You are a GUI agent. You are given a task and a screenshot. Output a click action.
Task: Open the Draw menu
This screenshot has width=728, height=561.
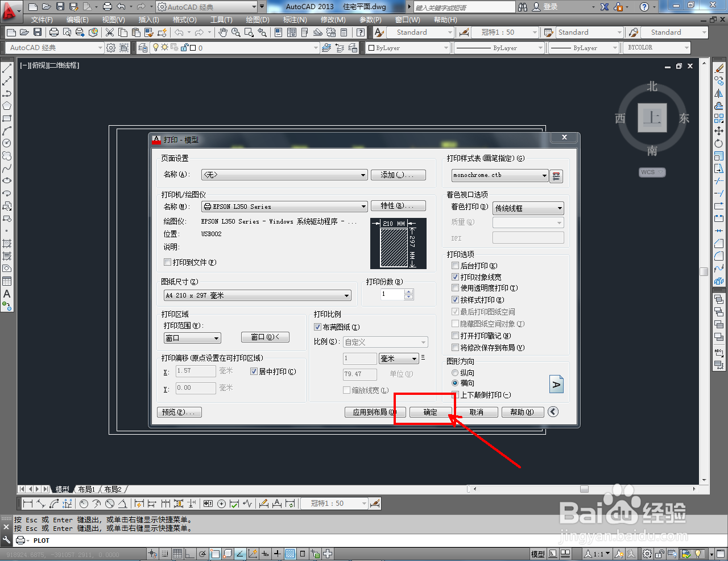[x=258, y=20]
